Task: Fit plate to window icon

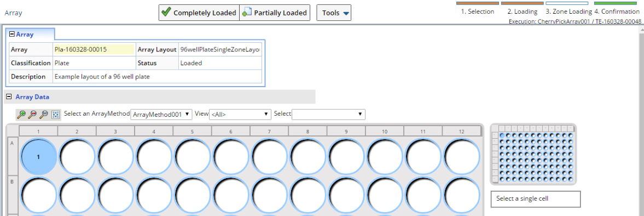Action: pyautogui.click(x=55, y=115)
